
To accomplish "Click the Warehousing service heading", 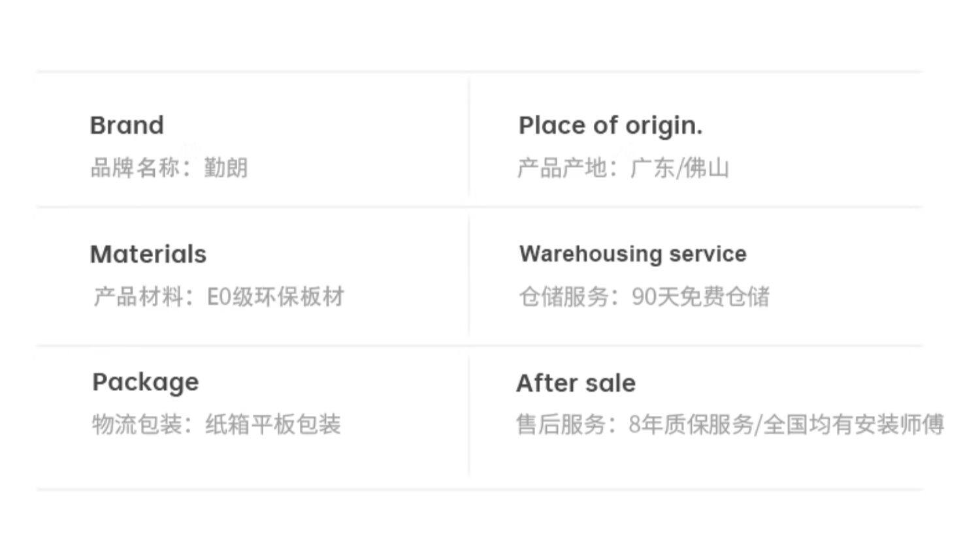I will (x=632, y=254).
